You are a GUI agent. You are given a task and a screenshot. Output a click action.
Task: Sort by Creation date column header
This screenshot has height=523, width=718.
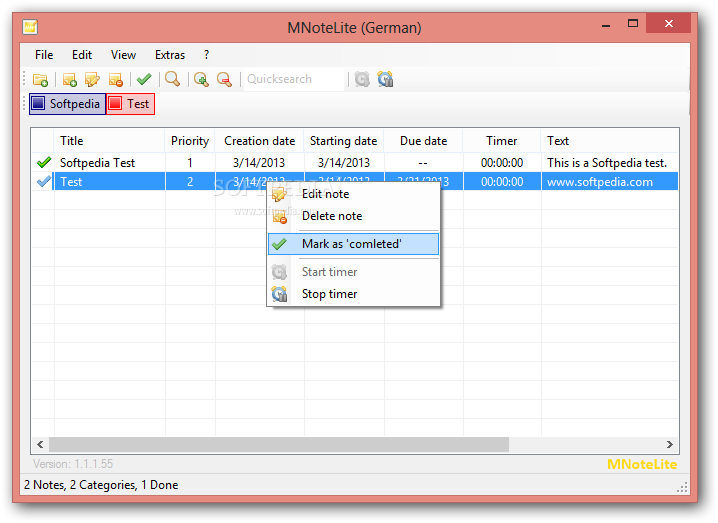260,141
